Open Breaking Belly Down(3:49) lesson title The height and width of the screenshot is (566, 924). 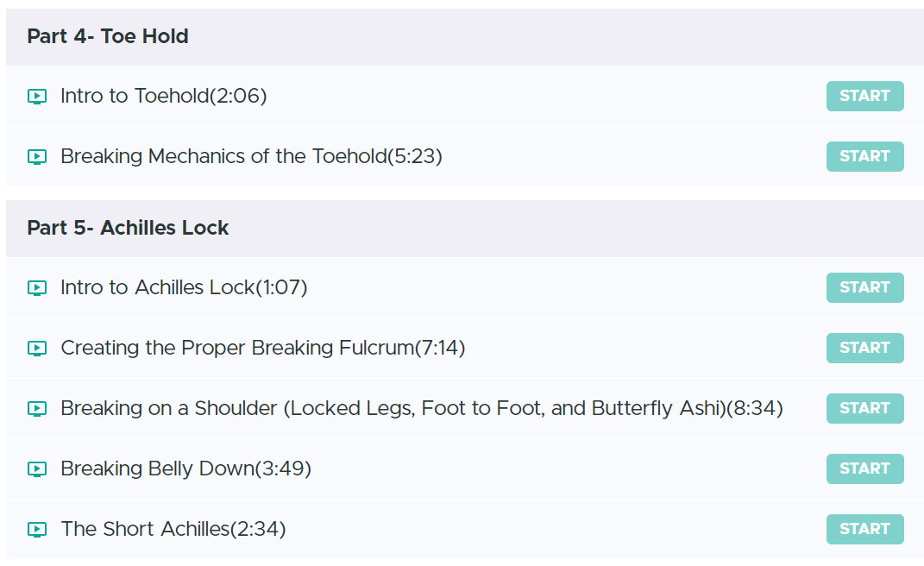click(185, 469)
